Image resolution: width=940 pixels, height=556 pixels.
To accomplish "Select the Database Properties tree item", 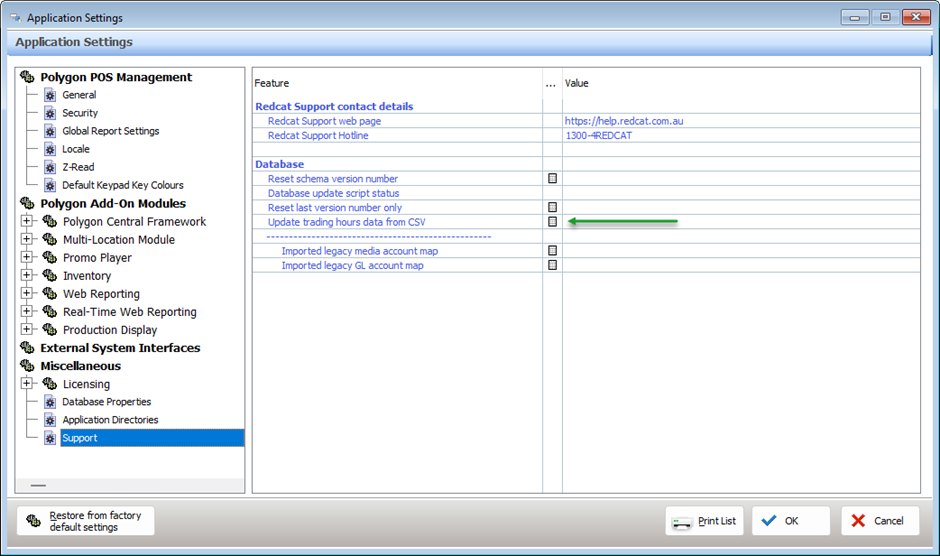I will [x=107, y=402].
